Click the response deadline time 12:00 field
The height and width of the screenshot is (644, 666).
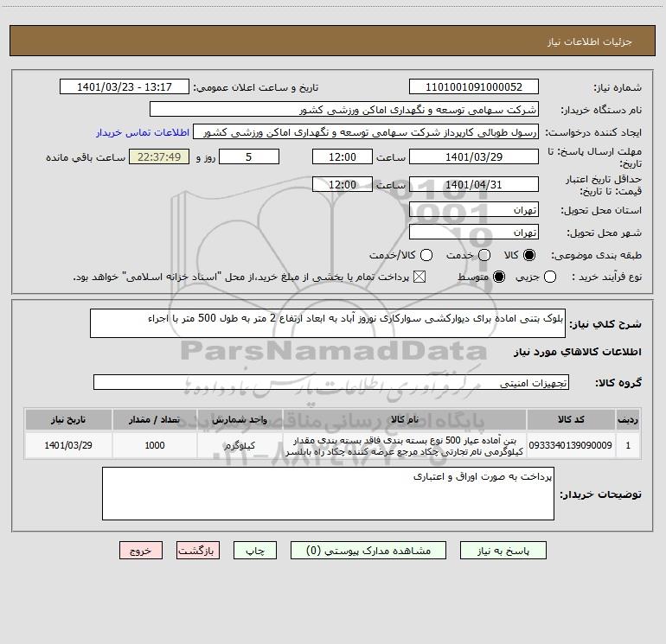(343, 157)
